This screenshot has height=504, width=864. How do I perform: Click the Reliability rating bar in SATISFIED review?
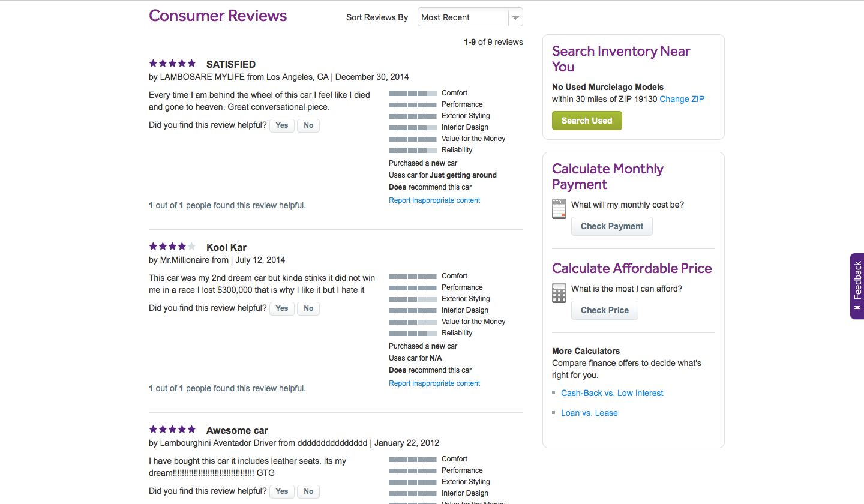(413, 151)
